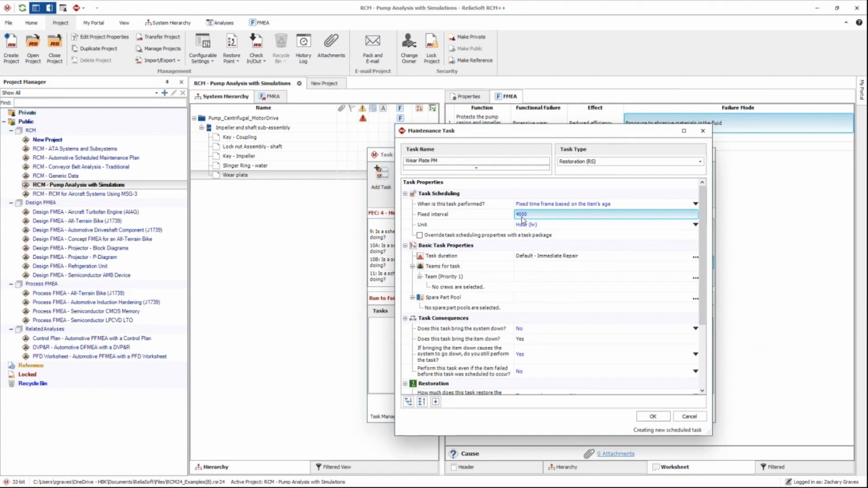Open the History Log
This screenshot has height=488, width=868.
(303, 48)
